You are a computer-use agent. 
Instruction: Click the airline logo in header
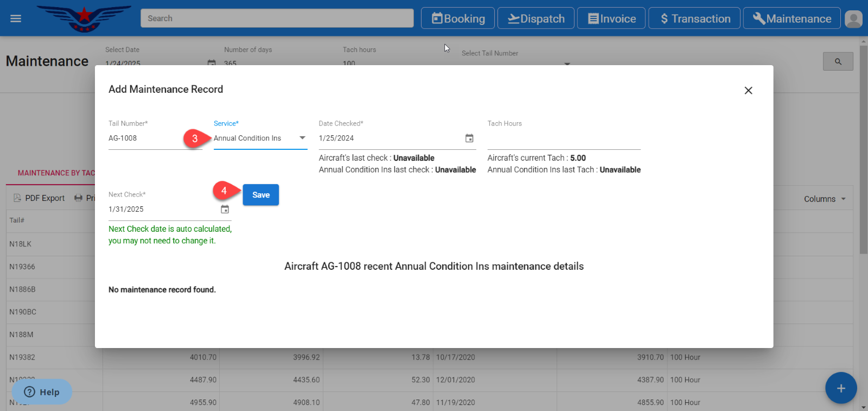coord(84,18)
